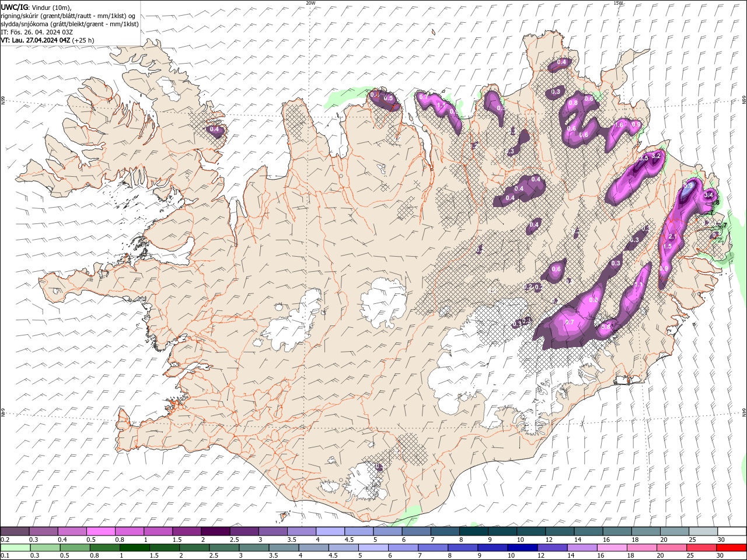This screenshot has height=560, width=747.
Task: Click the 2.5 label in rain legend
Action: (x=214, y=556)
